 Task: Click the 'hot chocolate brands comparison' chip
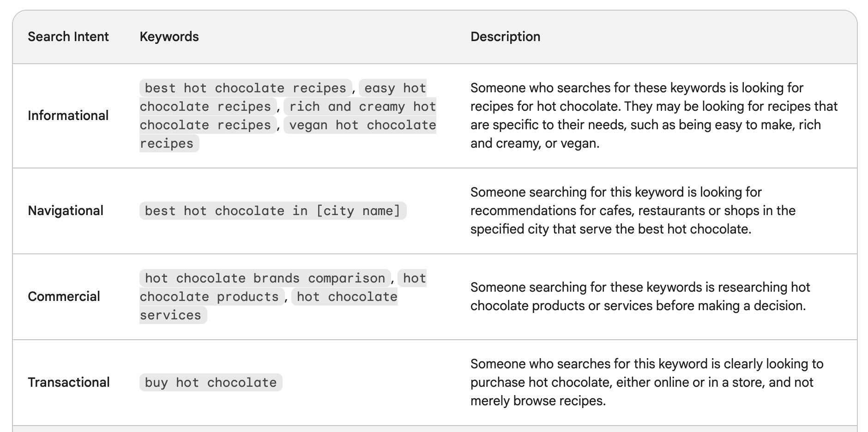pos(265,278)
